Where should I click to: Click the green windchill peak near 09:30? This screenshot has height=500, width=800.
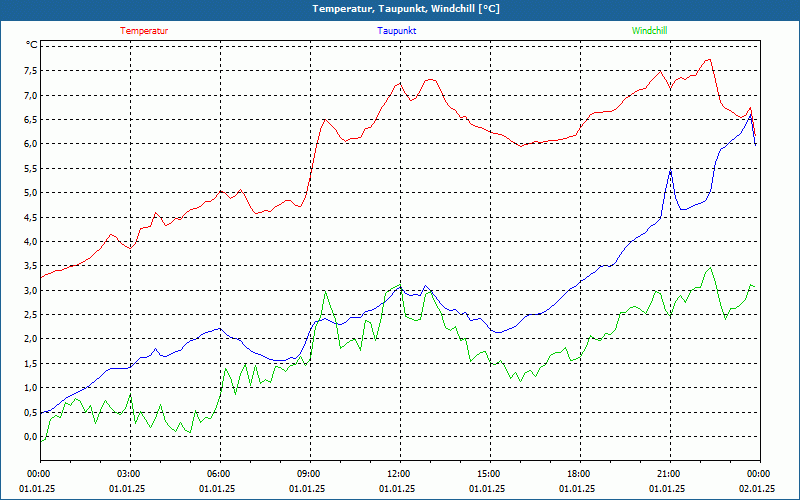[325, 292]
